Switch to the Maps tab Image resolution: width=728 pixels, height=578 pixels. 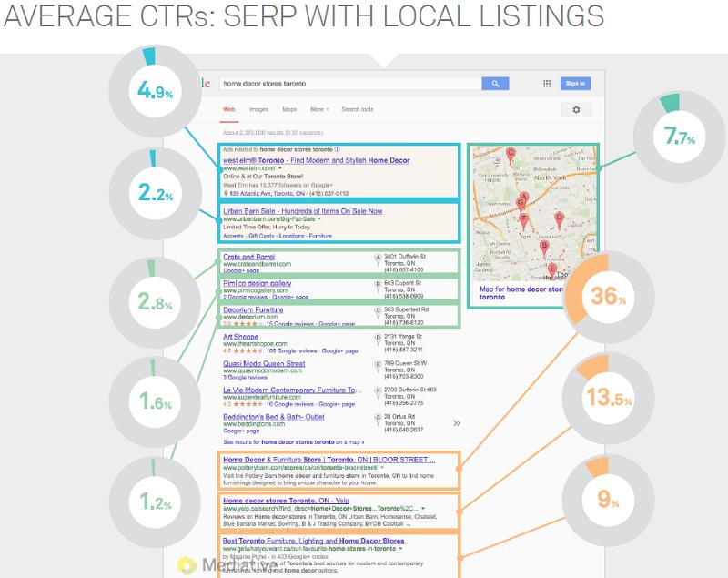[x=289, y=109]
